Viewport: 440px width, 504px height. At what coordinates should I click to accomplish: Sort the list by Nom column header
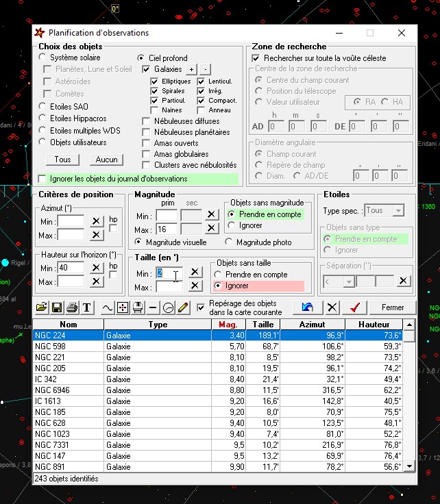pos(68,325)
